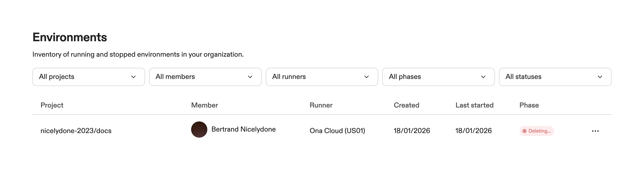Expand the All members filter dropdown
The width and height of the screenshot is (644, 170).
click(205, 77)
